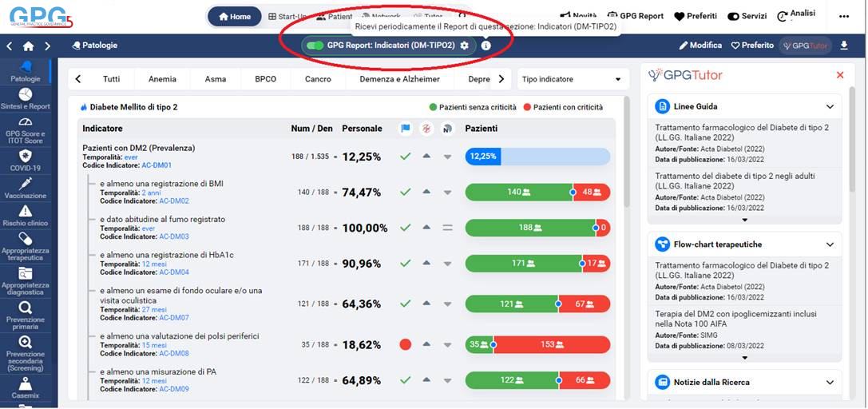
Task: Open Rischio clinico in the left sidebar
Action: pos(25,215)
